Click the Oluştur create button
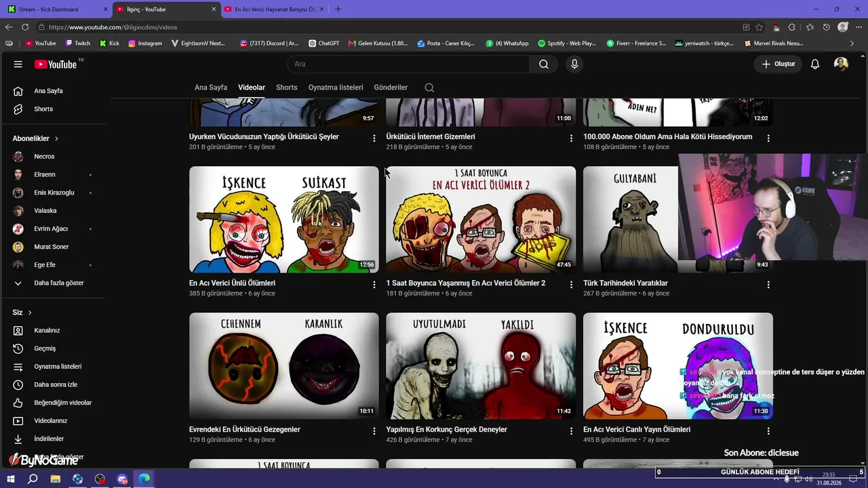The height and width of the screenshot is (488, 868). pyautogui.click(x=778, y=64)
